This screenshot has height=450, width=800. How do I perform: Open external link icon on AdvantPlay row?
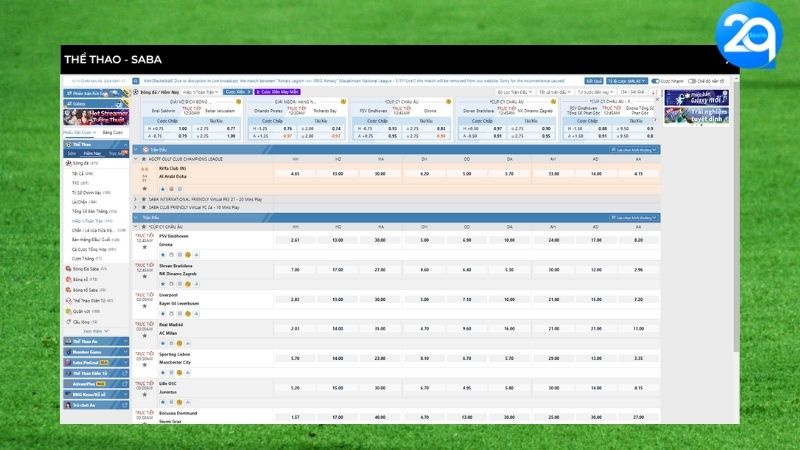[x=125, y=384]
